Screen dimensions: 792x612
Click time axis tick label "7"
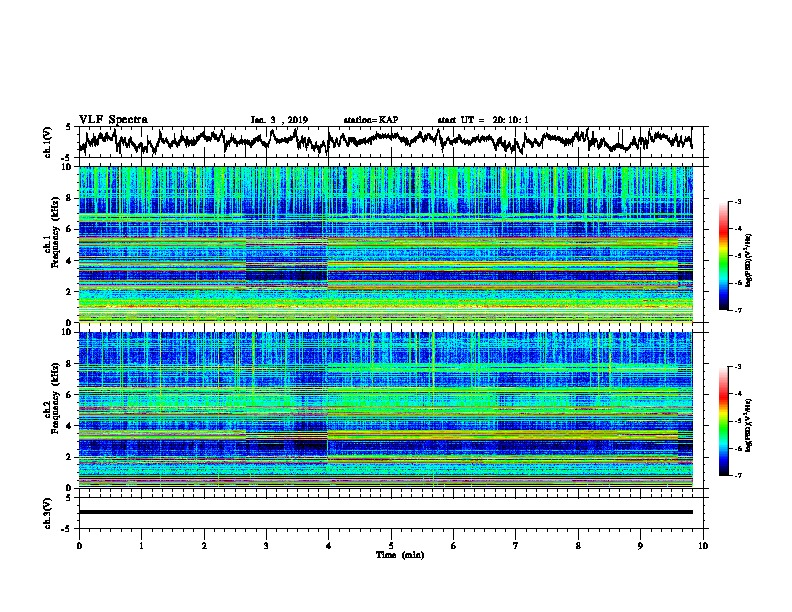[x=516, y=546]
